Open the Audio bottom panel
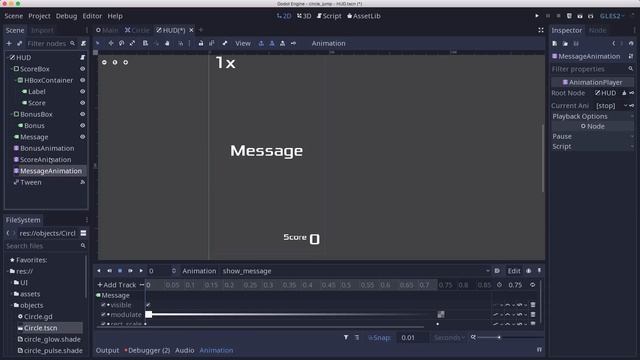Image resolution: width=640 pixels, height=360 pixels. pyautogui.click(x=184, y=350)
